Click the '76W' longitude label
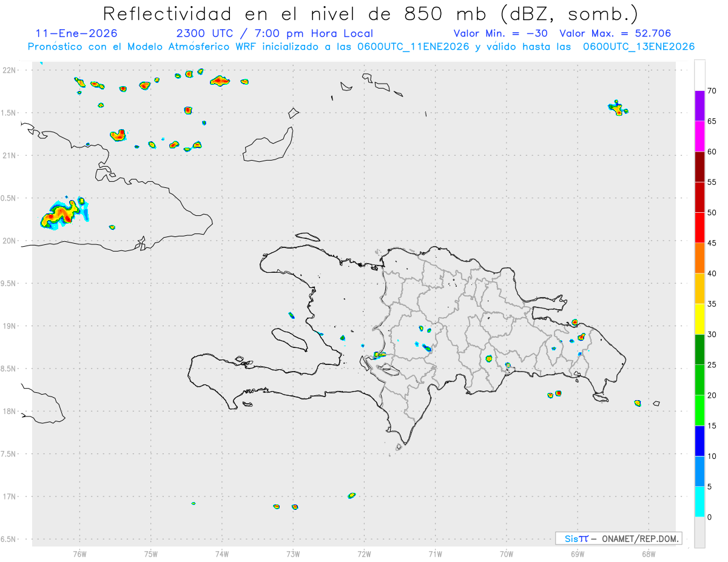 click(x=79, y=554)
